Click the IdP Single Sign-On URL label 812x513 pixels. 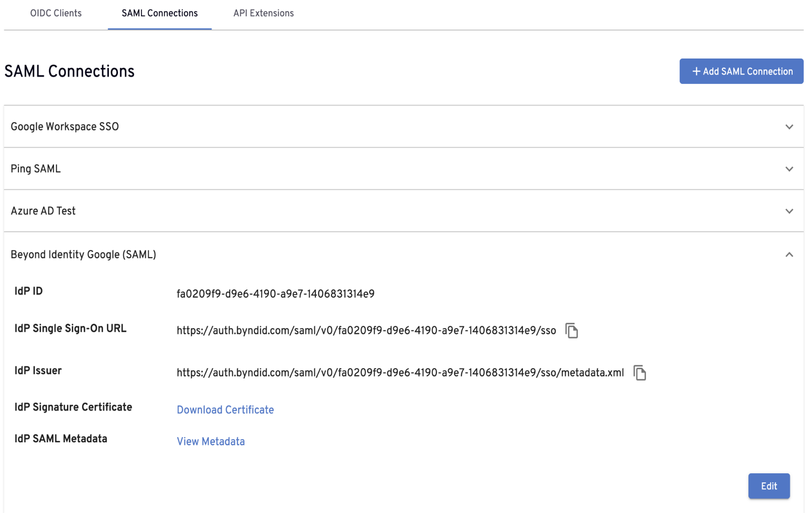tap(70, 329)
